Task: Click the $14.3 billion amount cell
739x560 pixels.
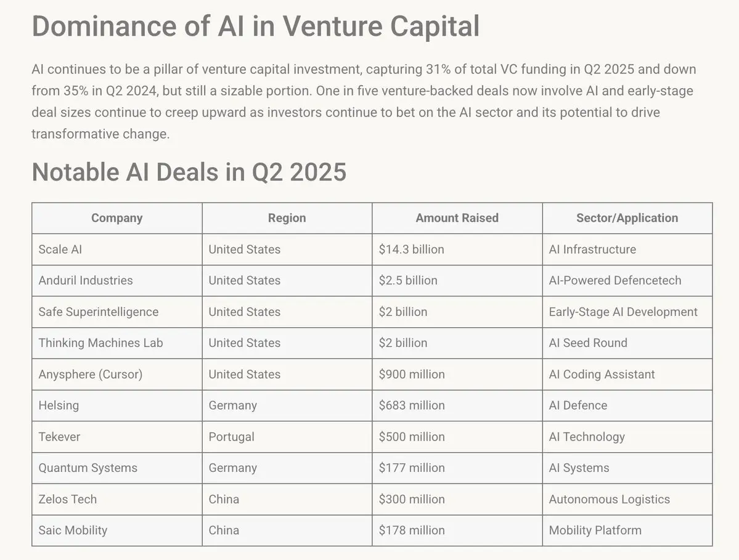Action: [x=457, y=249]
